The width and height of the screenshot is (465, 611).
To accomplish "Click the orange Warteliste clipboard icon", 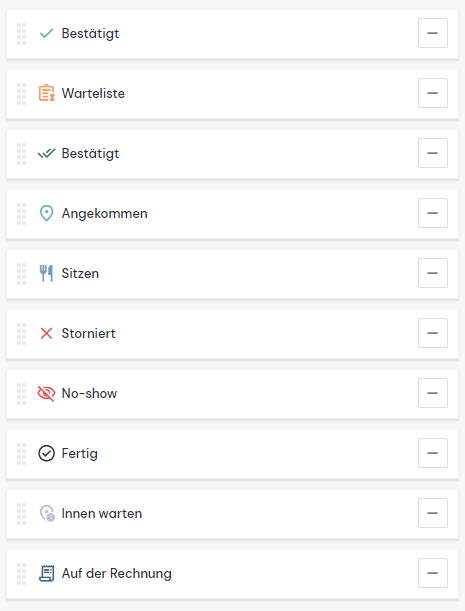I will (46, 93).
